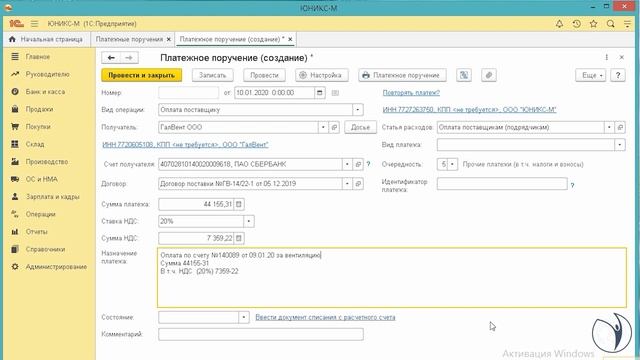Print via Платежное поручение button
This screenshot has width=640, height=360.
pos(402,75)
